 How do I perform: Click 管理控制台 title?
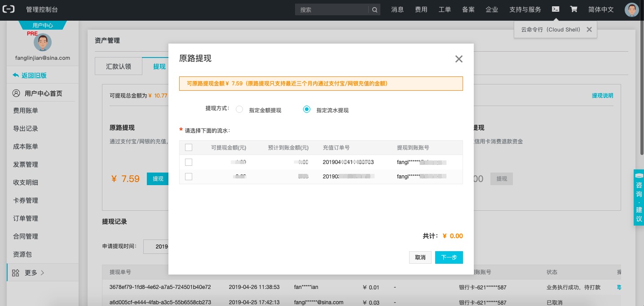coord(42,9)
